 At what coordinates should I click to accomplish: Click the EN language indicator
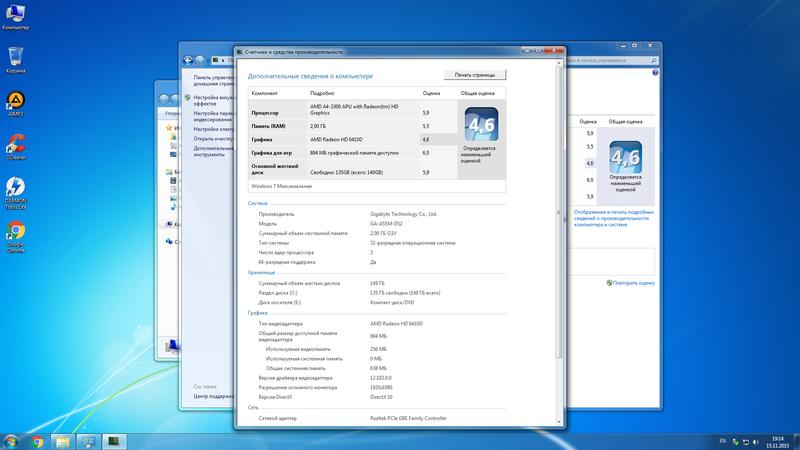(722, 441)
